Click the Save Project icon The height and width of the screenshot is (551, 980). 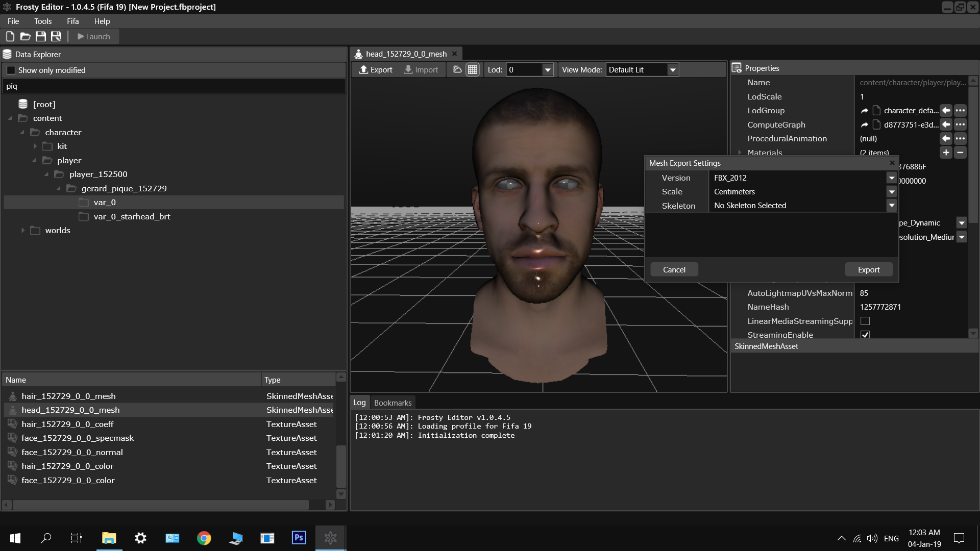point(40,36)
